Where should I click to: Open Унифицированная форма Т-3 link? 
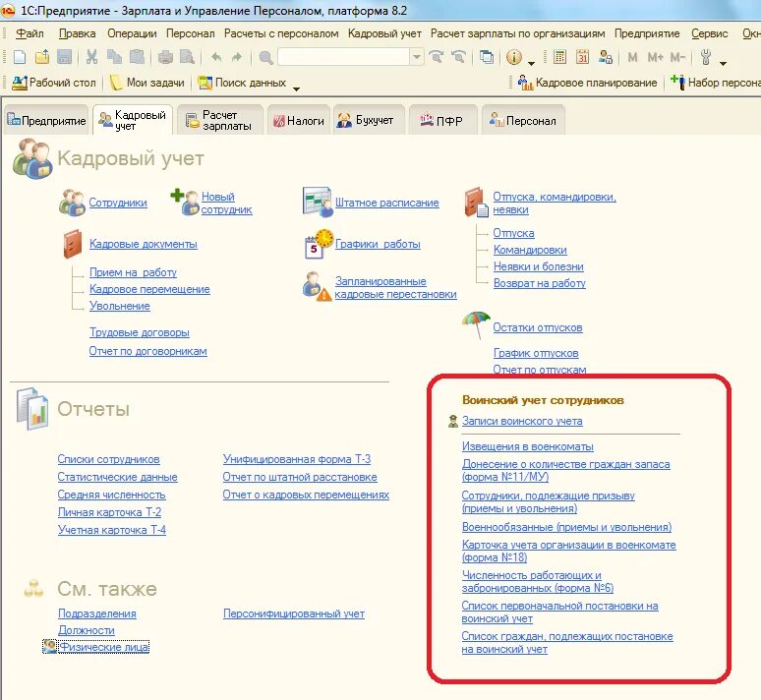pos(297,459)
